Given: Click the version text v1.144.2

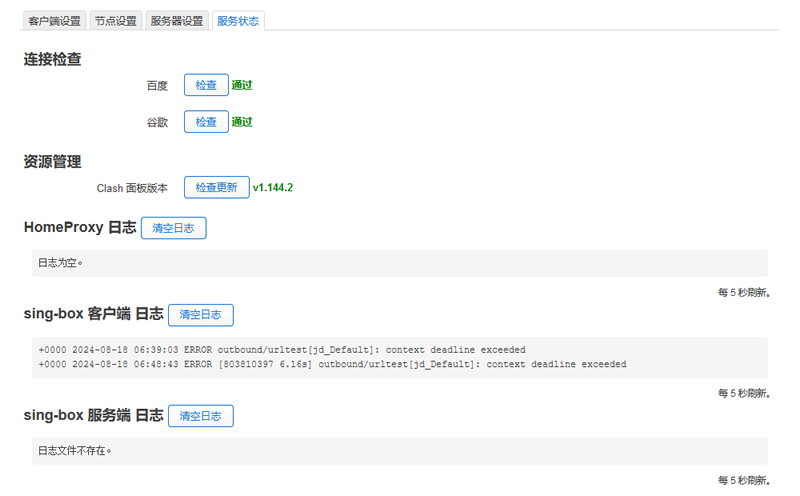Looking at the screenshot, I should point(273,188).
